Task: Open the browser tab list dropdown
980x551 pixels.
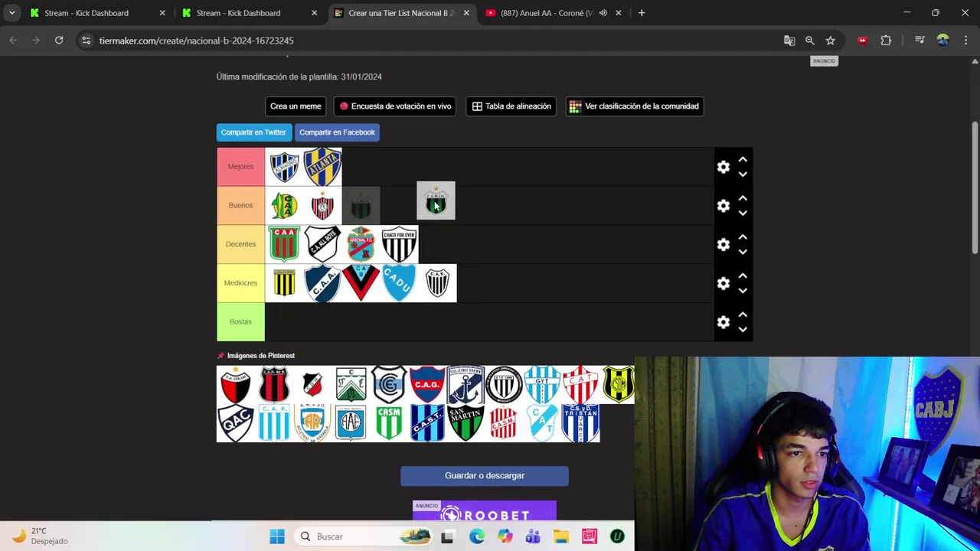Action: click(12, 13)
